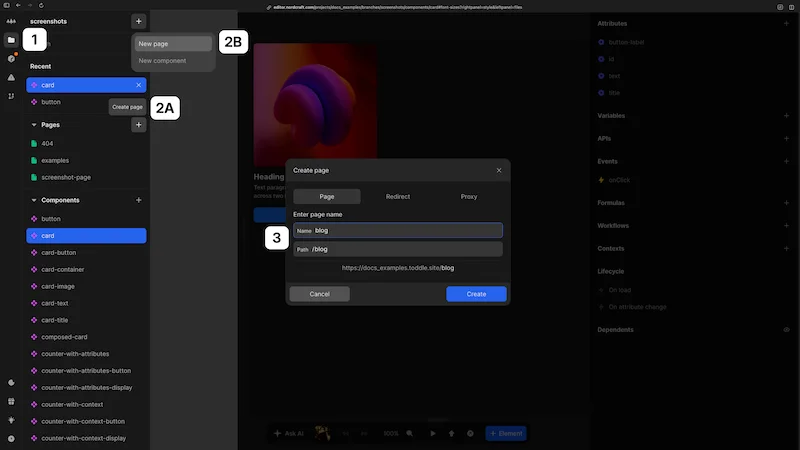Open the branch history icon in sidebar
The width and height of the screenshot is (800, 450).
tap(11, 96)
